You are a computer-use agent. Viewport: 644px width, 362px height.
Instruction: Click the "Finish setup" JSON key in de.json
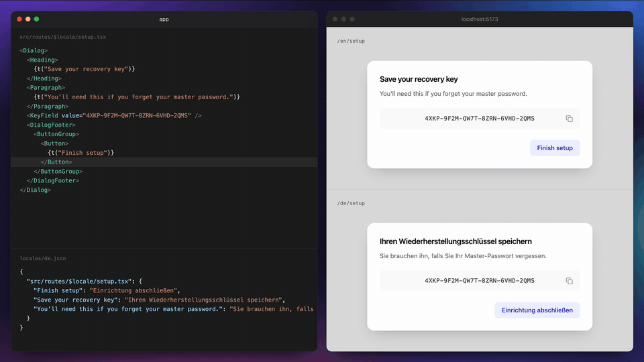tap(58, 290)
